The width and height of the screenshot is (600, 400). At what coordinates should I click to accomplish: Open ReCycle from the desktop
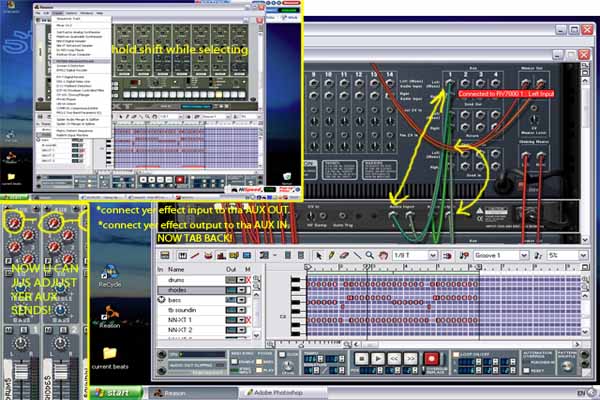pyautogui.click(x=110, y=276)
